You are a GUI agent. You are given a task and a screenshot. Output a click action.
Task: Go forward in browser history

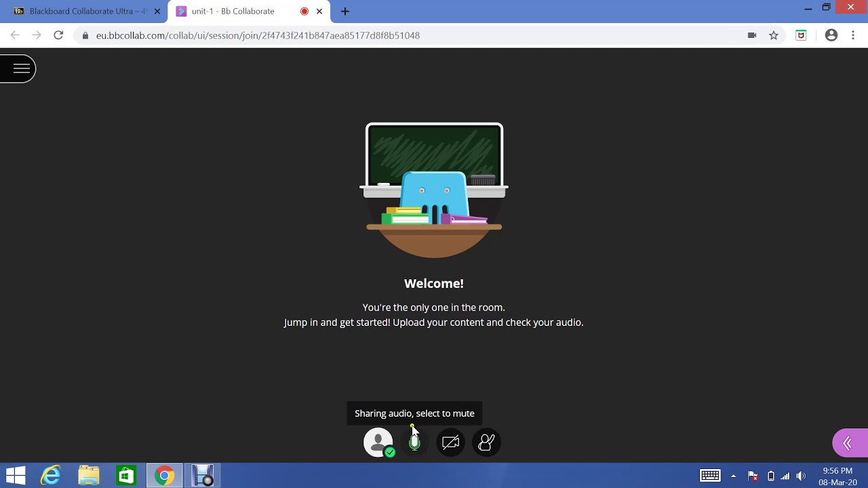37,35
